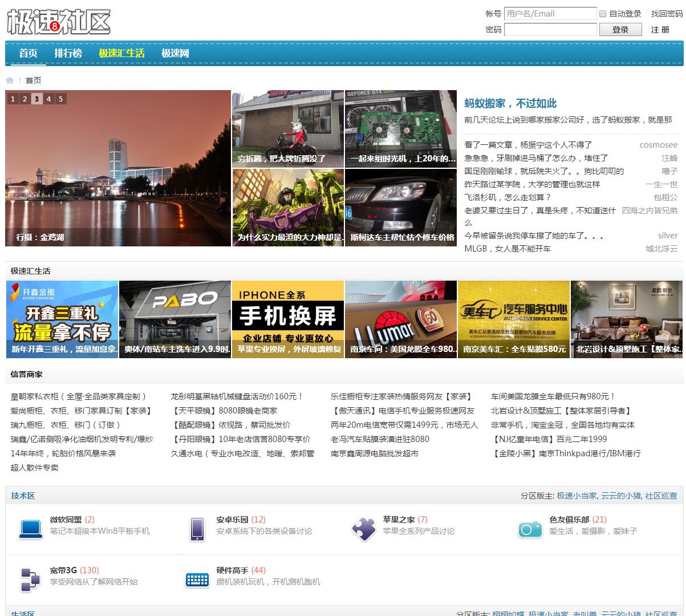Open the 极速汇生活 navigation tab
Image resolution: width=686 pixels, height=616 pixels.
[121, 53]
